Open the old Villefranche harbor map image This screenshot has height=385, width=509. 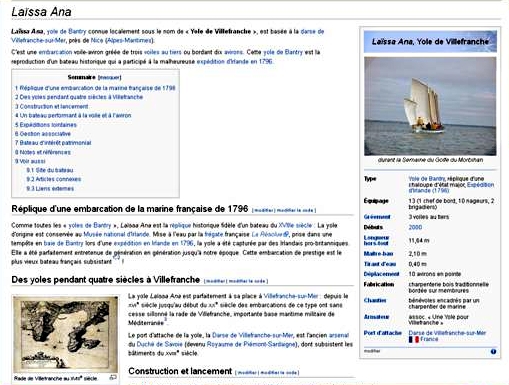65,334
